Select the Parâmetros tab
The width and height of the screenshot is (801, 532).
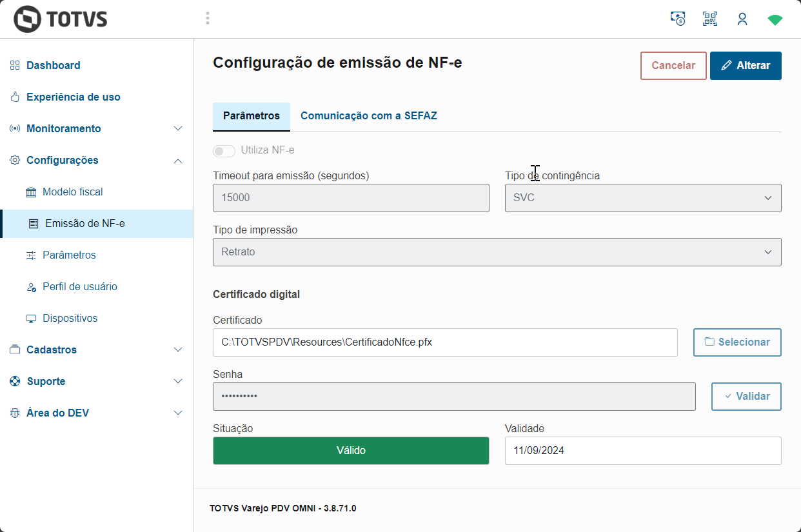(252, 116)
